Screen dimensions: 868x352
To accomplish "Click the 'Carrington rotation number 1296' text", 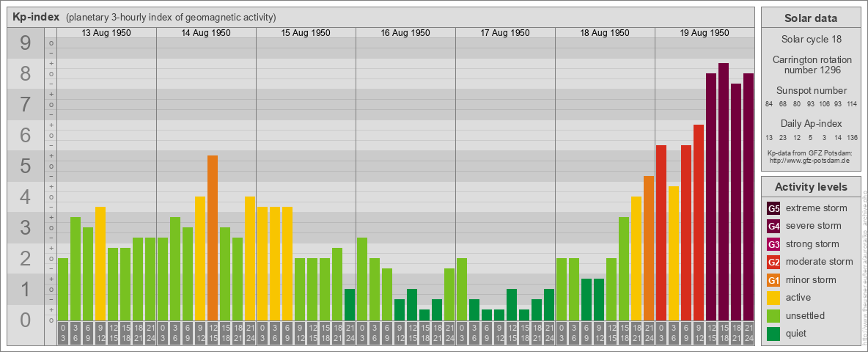I will (x=811, y=65).
